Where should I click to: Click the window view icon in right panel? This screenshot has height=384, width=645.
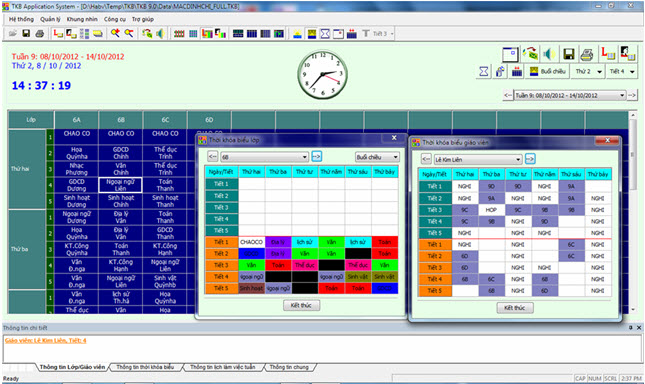tap(510, 54)
